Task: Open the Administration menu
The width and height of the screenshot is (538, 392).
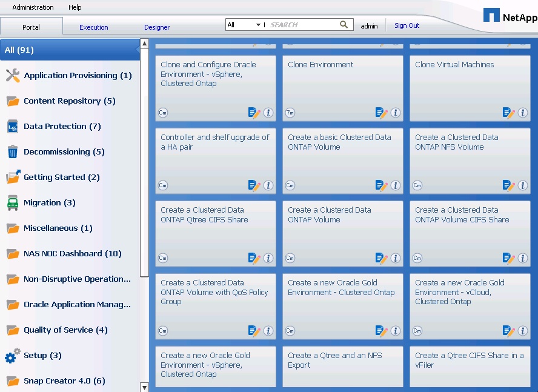Action: click(x=33, y=7)
